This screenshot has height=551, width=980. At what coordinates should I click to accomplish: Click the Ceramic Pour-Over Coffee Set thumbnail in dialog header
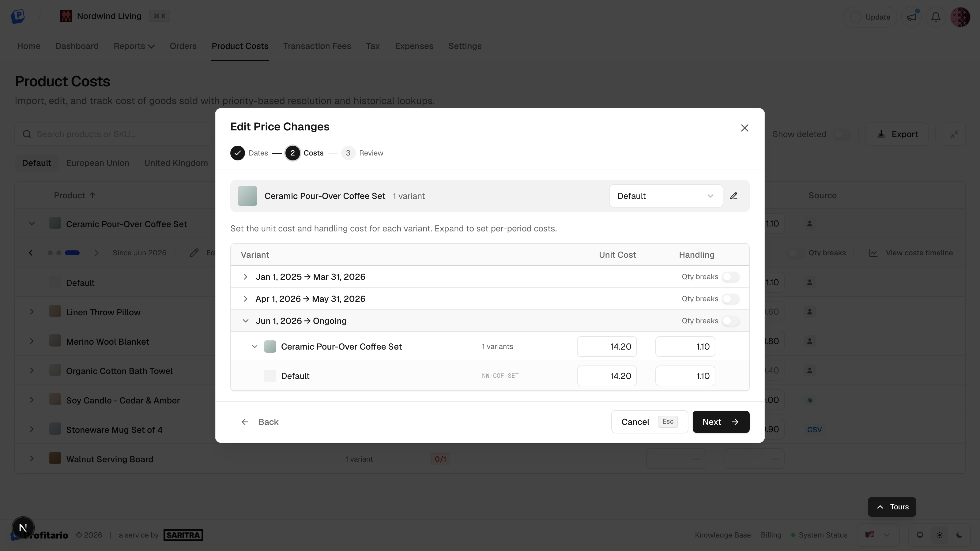click(247, 196)
